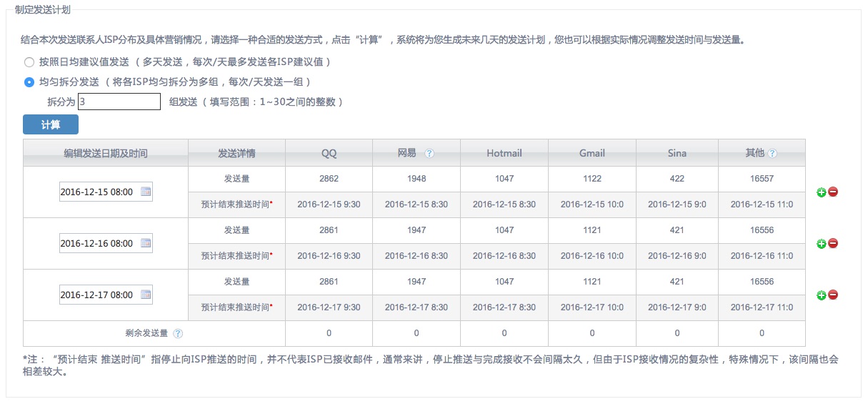This screenshot has height=404, width=868.
Task: Click 其他 end time 2016-12-17 11:0
Action: coord(762,307)
